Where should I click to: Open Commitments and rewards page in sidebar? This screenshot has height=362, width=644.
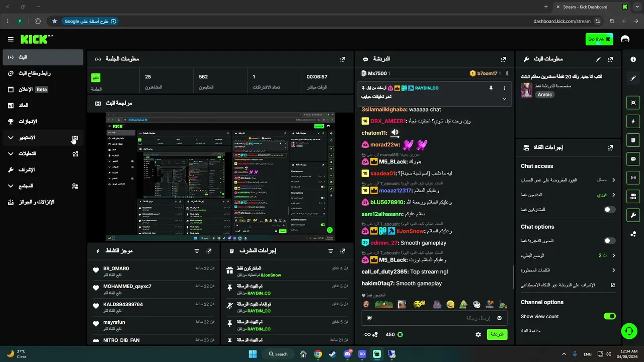(x=43, y=202)
